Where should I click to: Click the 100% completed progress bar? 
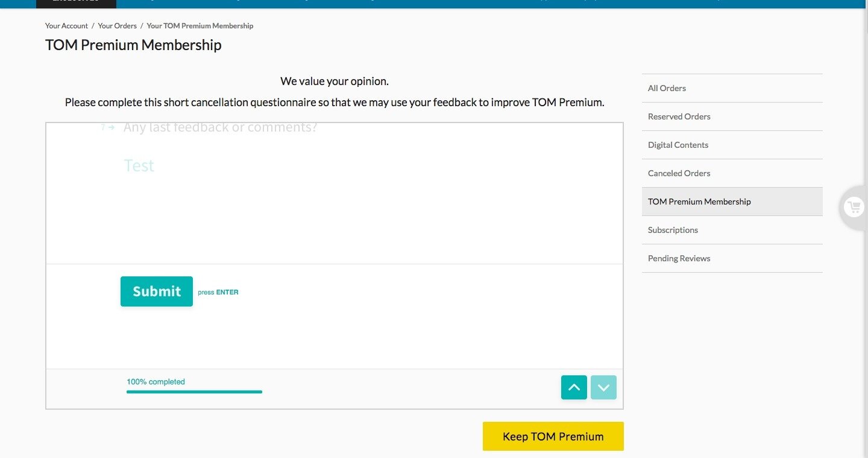194,392
